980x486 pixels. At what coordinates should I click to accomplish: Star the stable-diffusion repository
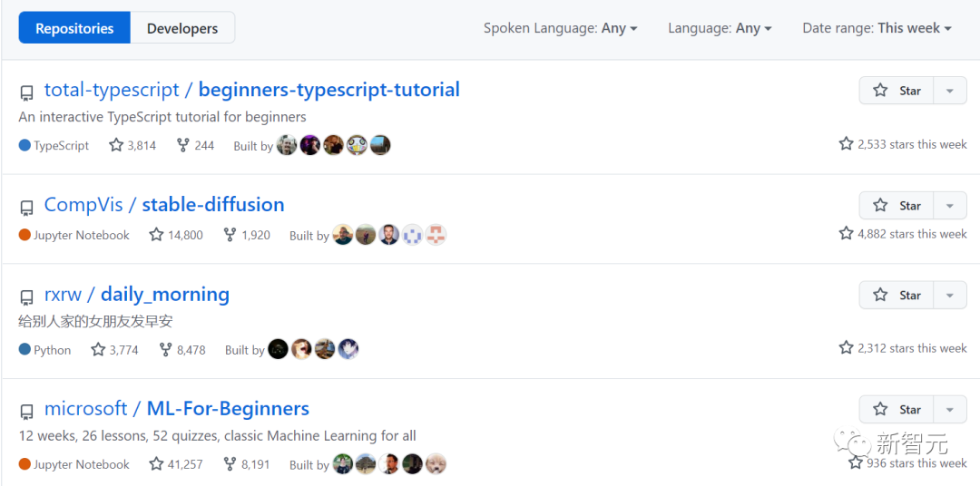coord(897,206)
